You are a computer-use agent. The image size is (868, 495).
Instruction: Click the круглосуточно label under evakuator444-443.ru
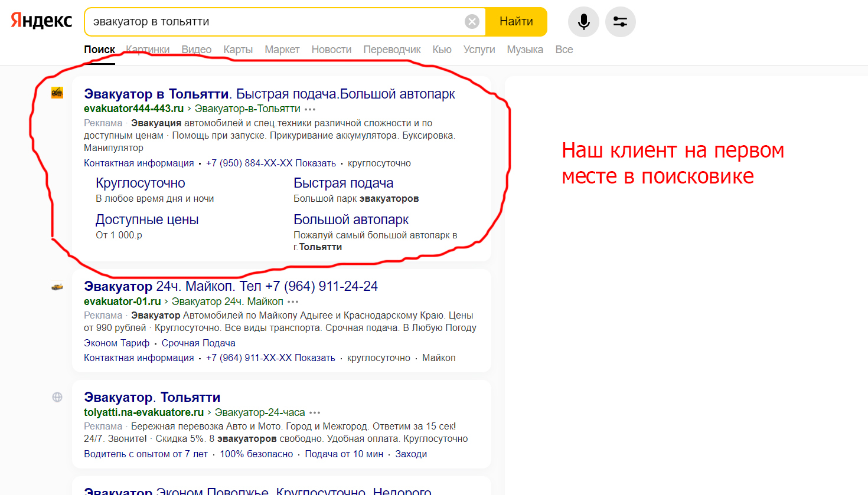click(x=379, y=163)
